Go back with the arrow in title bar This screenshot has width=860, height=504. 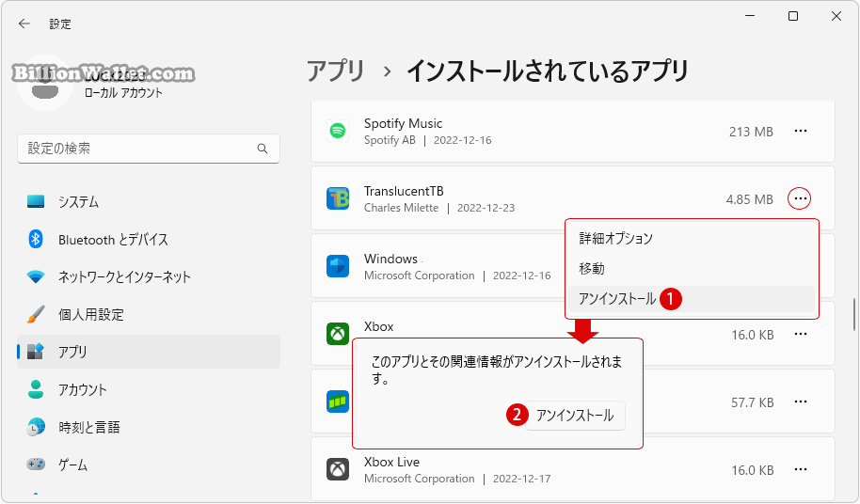24,24
